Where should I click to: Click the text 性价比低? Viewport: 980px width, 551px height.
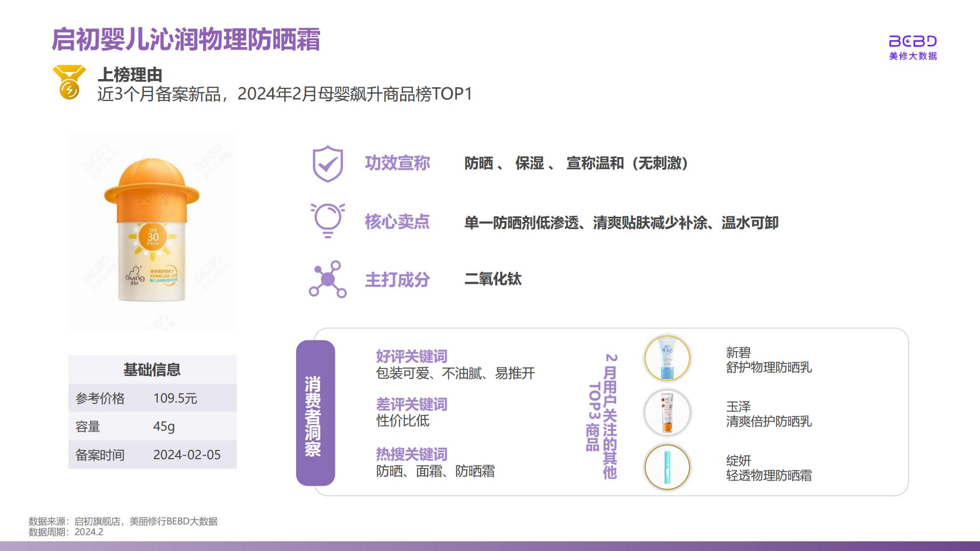coord(403,421)
